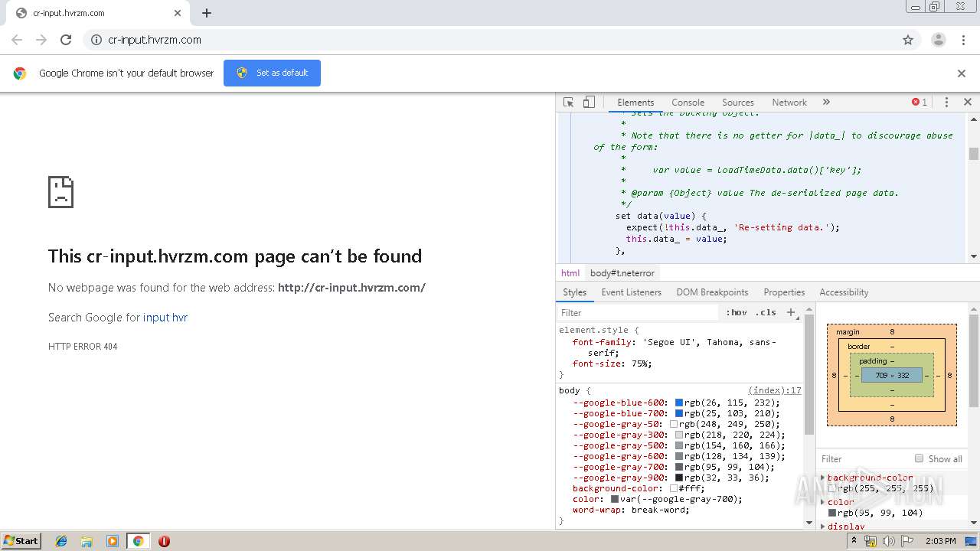Open Windows Media Player from taskbar
Image resolution: width=980 pixels, height=551 pixels.
pos(113,541)
